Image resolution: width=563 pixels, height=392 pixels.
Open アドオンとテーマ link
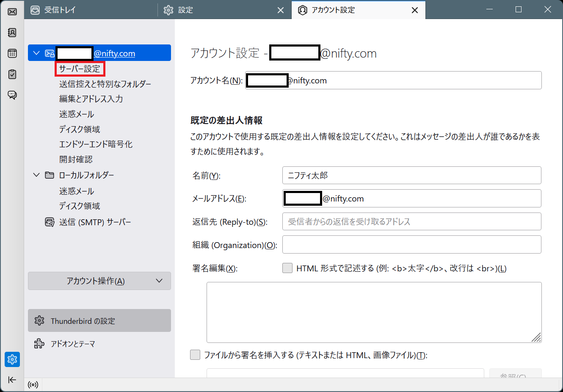pos(72,344)
